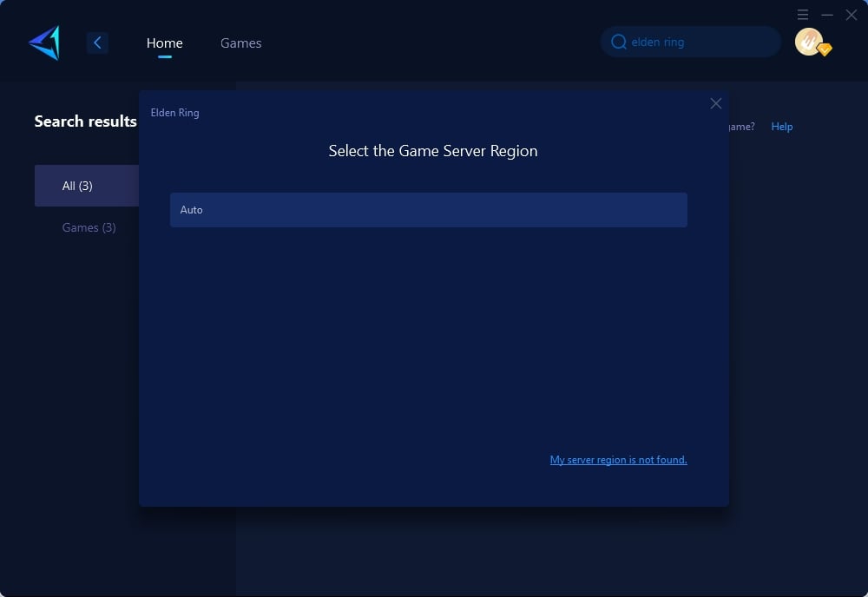Go back using the left chevron button
Image resolution: width=868 pixels, height=597 pixels.
(97, 43)
